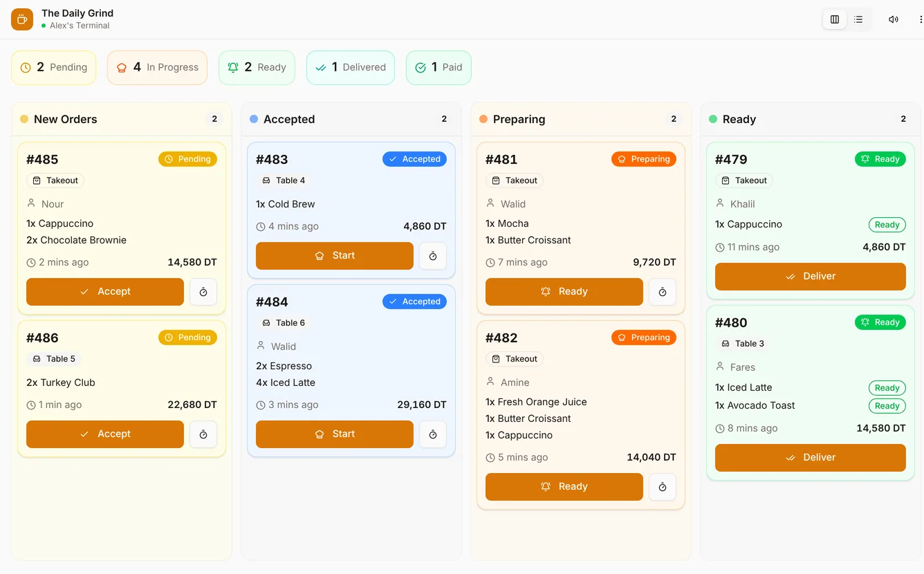Viewport: 924px width, 574px height.
Task: Switch to the list view
Action: [858, 19]
